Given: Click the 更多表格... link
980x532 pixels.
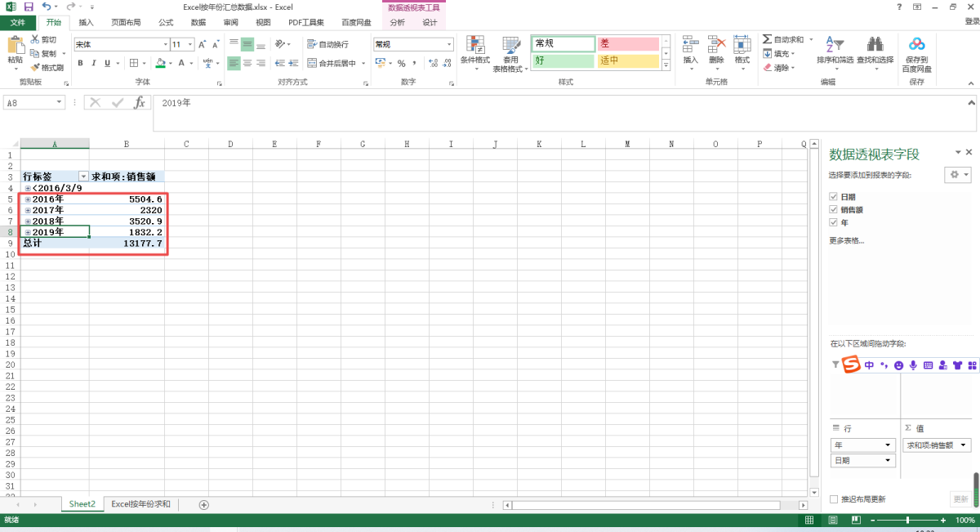Looking at the screenshot, I should pos(846,240).
